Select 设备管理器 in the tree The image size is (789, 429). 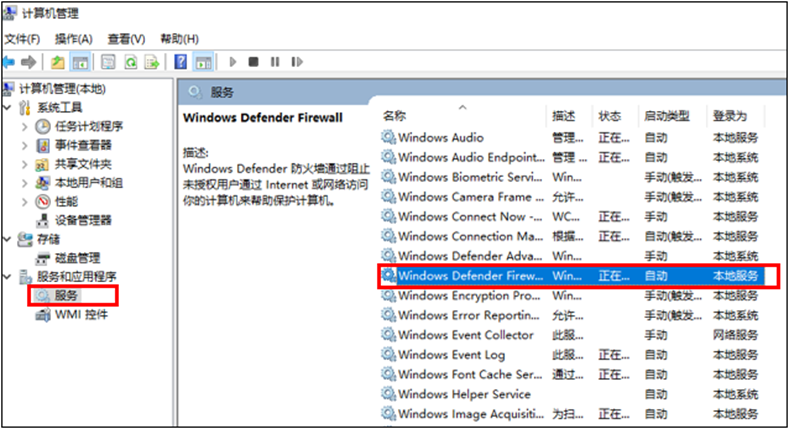click(x=83, y=220)
